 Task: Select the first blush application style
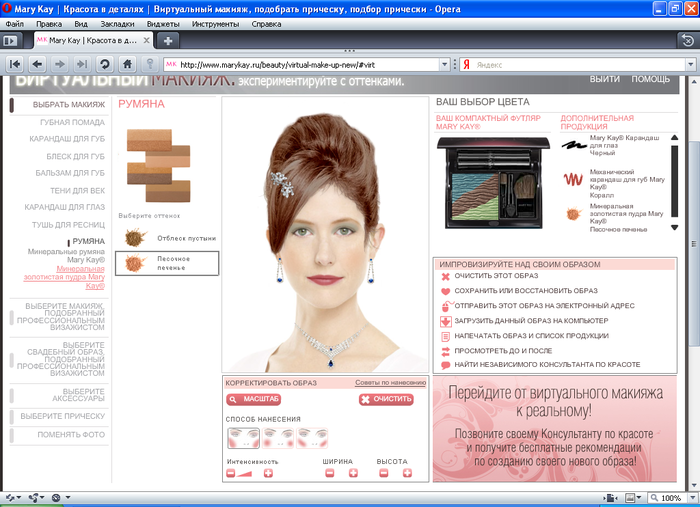(244, 438)
